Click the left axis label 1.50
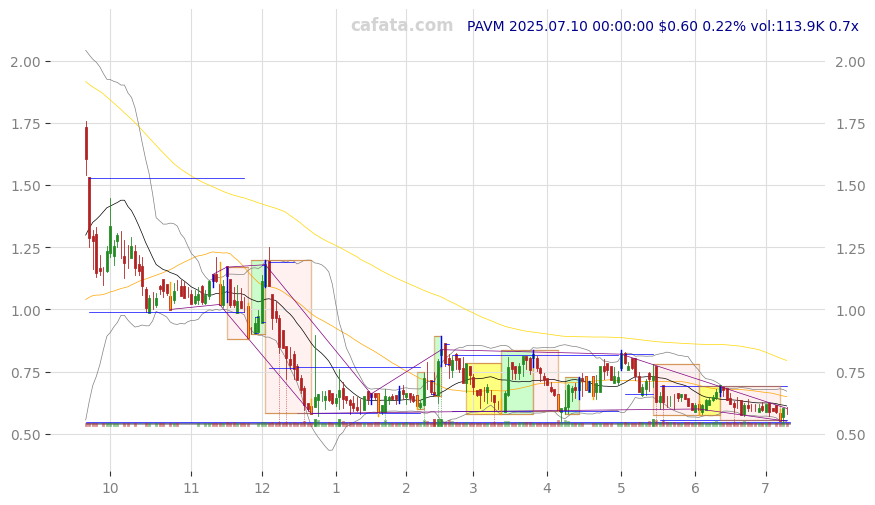875x505 pixels. [x=26, y=186]
